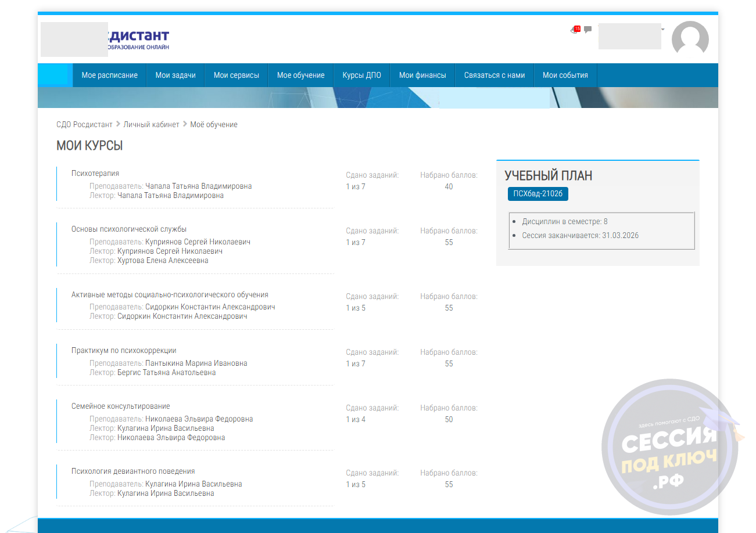Expand the user menu dropdown arrow
The height and width of the screenshot is (533, 756).
662,29
